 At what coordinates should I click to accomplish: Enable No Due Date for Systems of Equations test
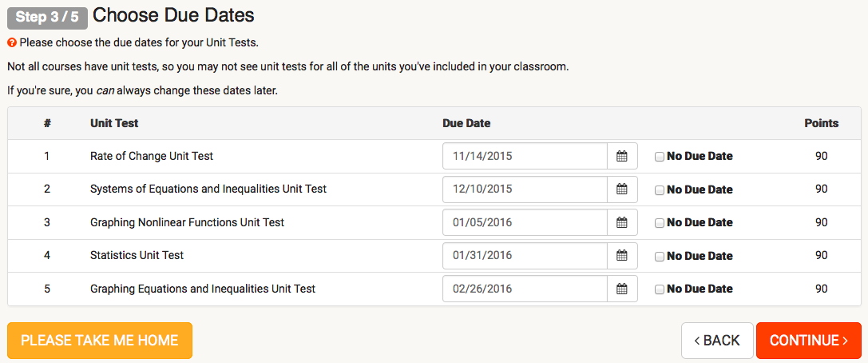(x=659, y=190)
